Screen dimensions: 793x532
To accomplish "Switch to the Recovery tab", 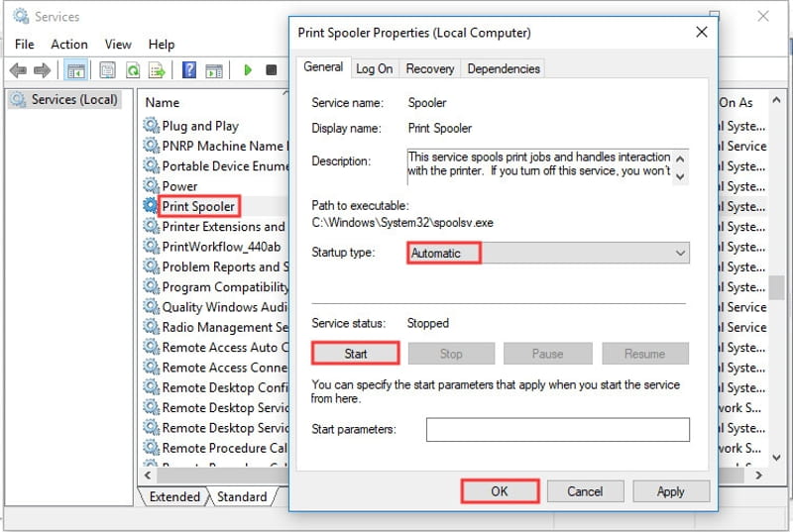I will point(430,68).
